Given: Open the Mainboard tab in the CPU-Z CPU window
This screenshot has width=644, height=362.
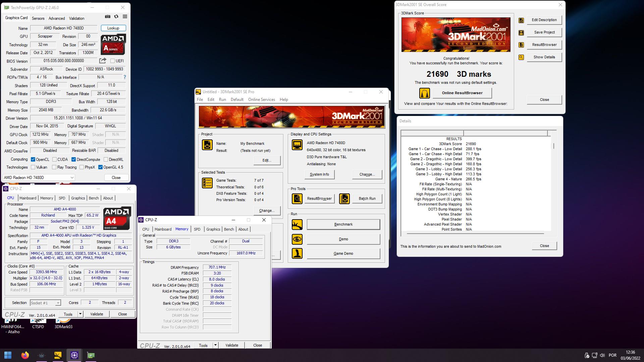Looking at the screenshot, I should 28,198.
